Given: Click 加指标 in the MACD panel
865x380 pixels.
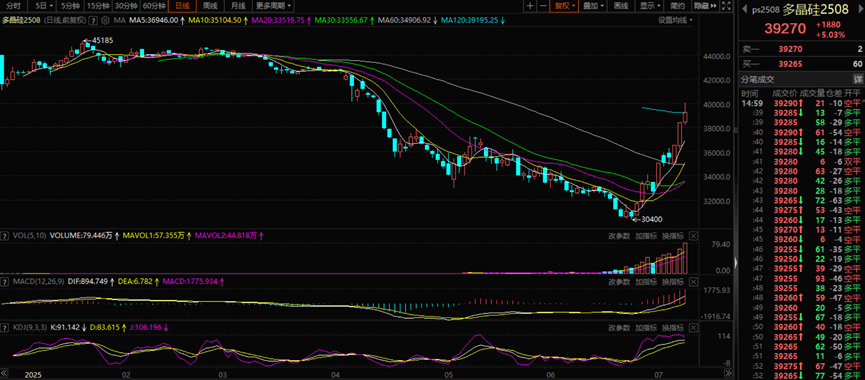Looking at the screenshot, I should pos(645,281).
